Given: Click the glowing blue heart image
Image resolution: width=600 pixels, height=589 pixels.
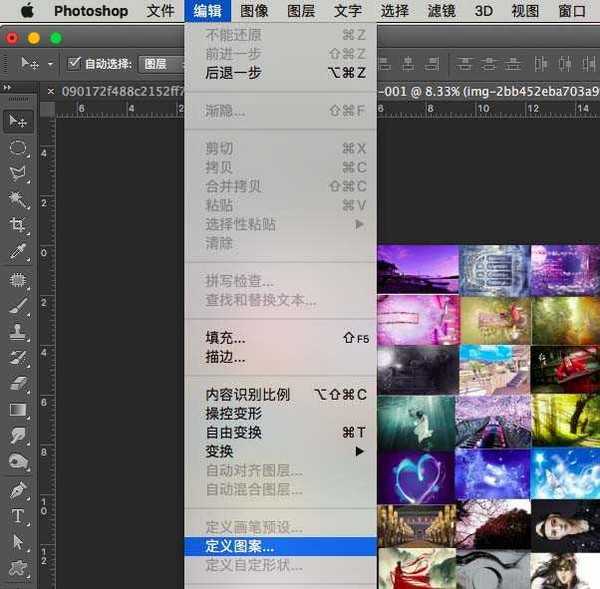Looking at the screenshot, I should (416, 477).
